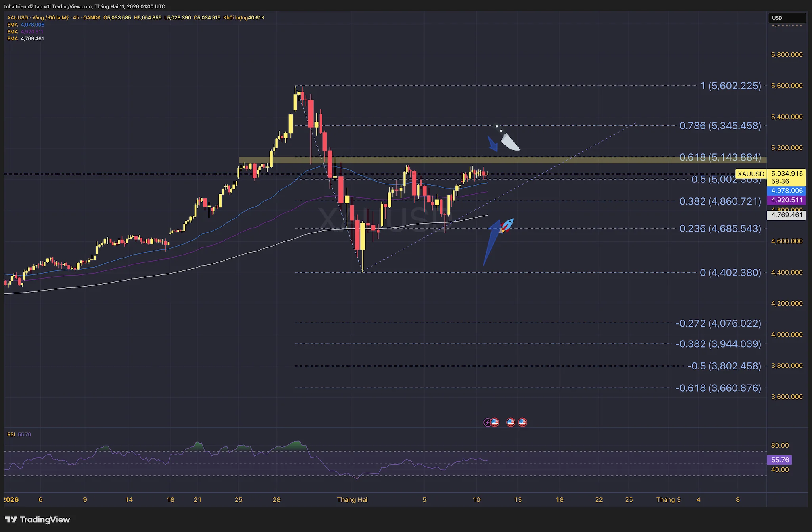Click the 'Tháng Hai' date on time axis
The image size is (812, 532).
(352, 500)
